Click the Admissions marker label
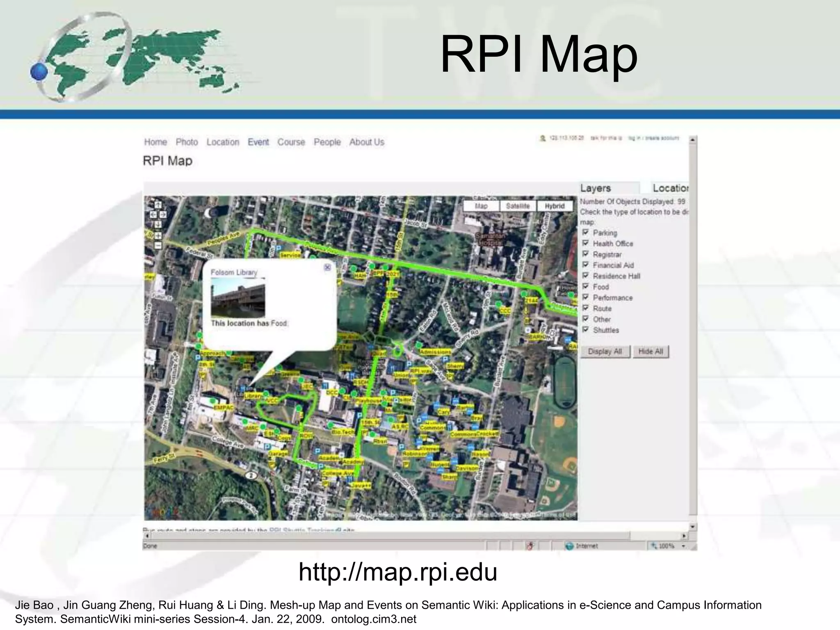 435,352
